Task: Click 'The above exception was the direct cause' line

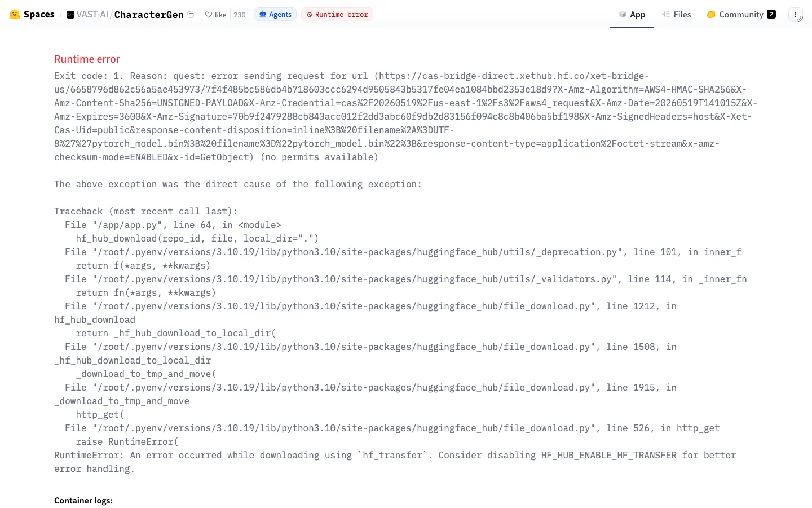Action: click(238, 184)
